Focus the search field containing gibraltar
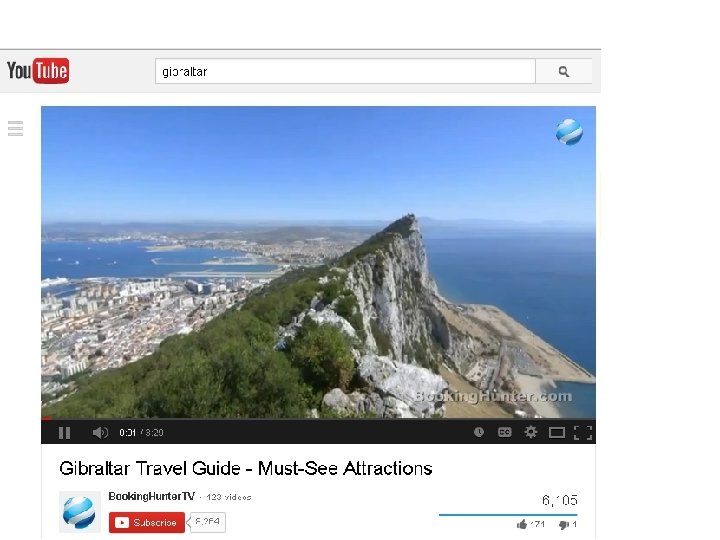Viewport: 720px width, 540px height. [345, 71]
